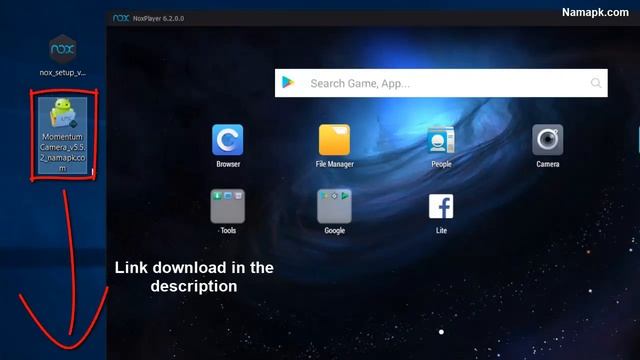The width and height of the screenshot is (640, 360).
Task: Open the Browser app
Action: click(x=228, y=140)
